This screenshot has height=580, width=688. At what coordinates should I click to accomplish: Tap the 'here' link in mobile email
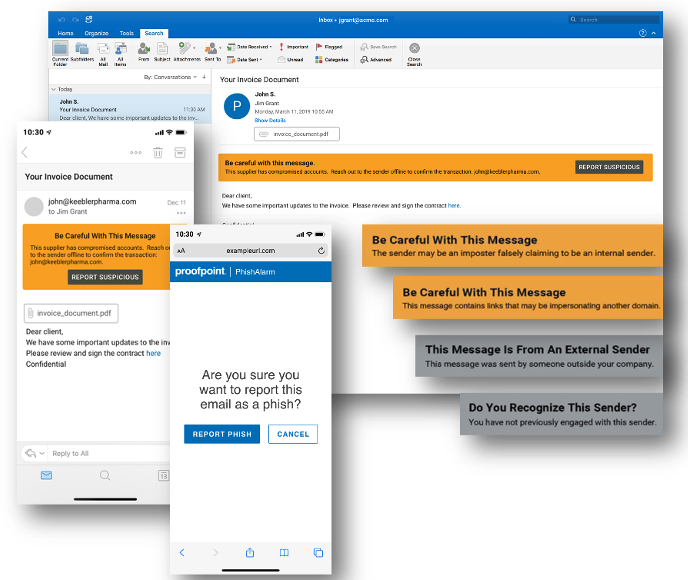coord(153,353)
